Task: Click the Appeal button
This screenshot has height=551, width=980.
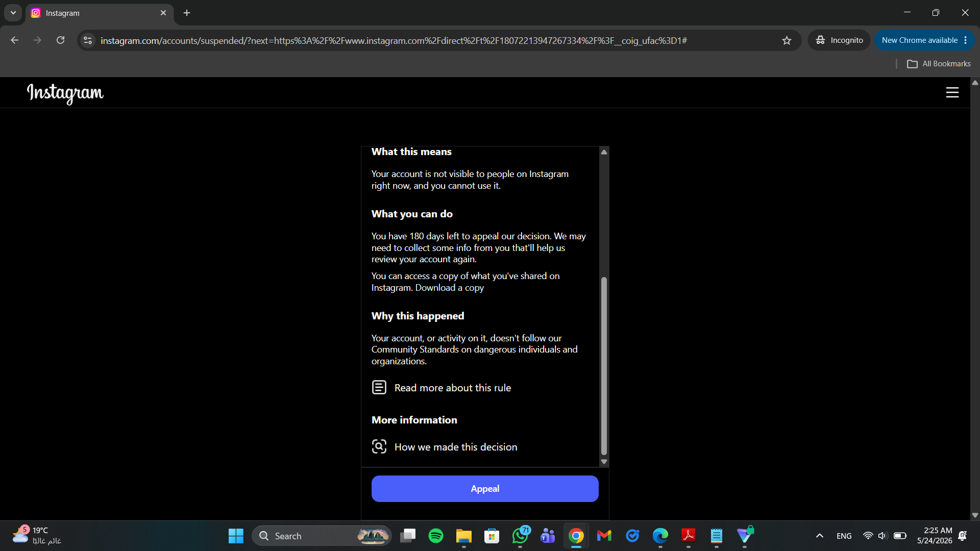Action: point(485,489)
